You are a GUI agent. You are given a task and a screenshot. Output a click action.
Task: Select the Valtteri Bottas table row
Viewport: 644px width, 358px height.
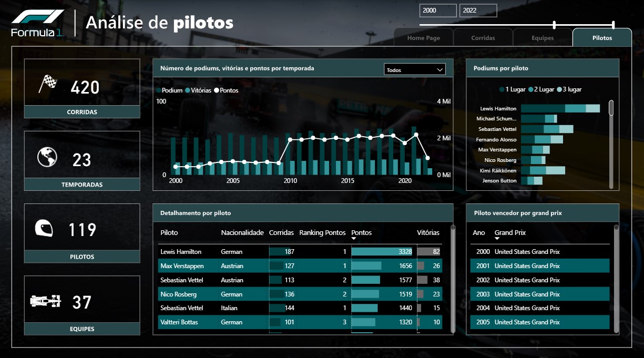point(300,322)
